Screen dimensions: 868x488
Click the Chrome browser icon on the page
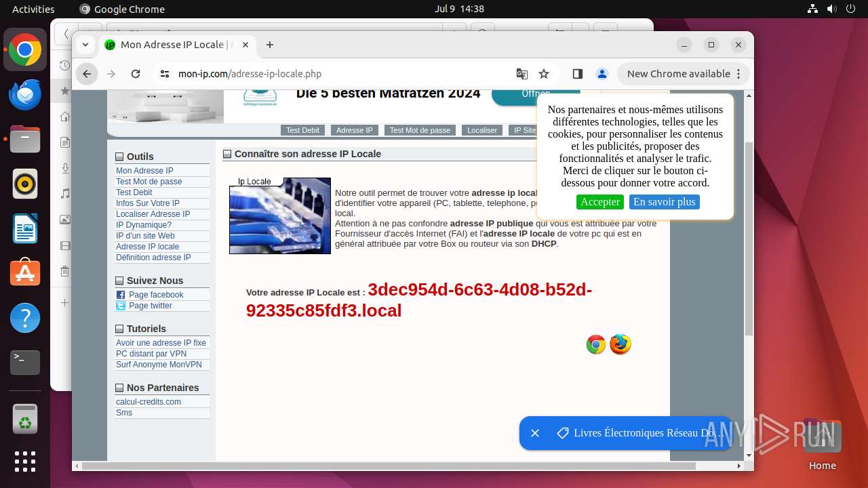point(596,344)
